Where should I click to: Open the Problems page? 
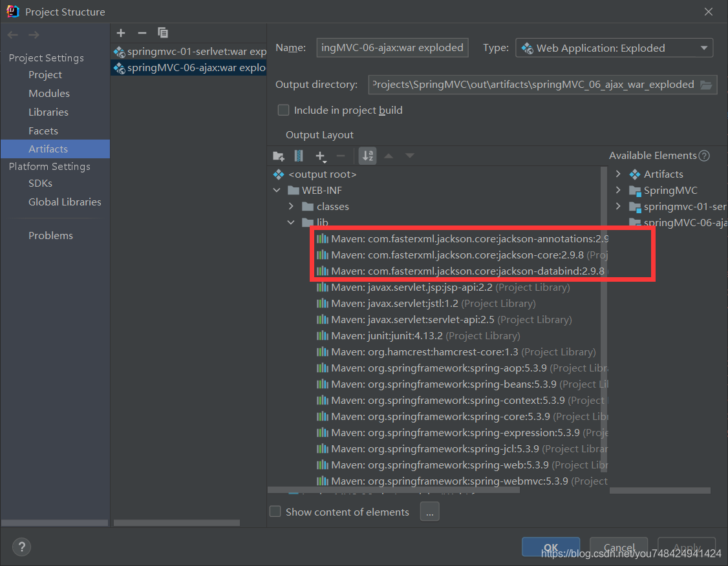(50, 236)
